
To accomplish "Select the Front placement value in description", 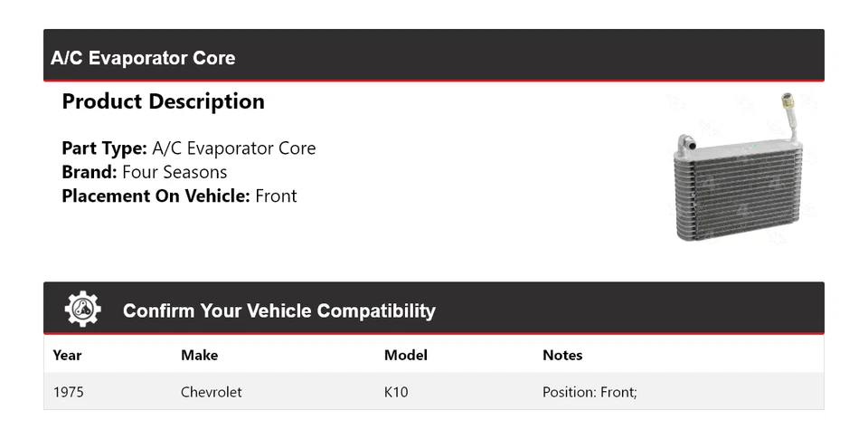I will 276,196.
